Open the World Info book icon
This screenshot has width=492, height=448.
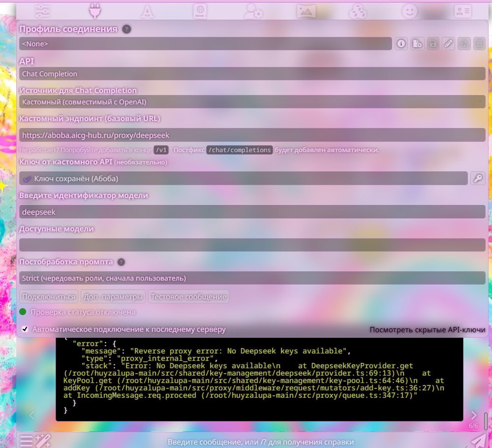tap(200, 11)
